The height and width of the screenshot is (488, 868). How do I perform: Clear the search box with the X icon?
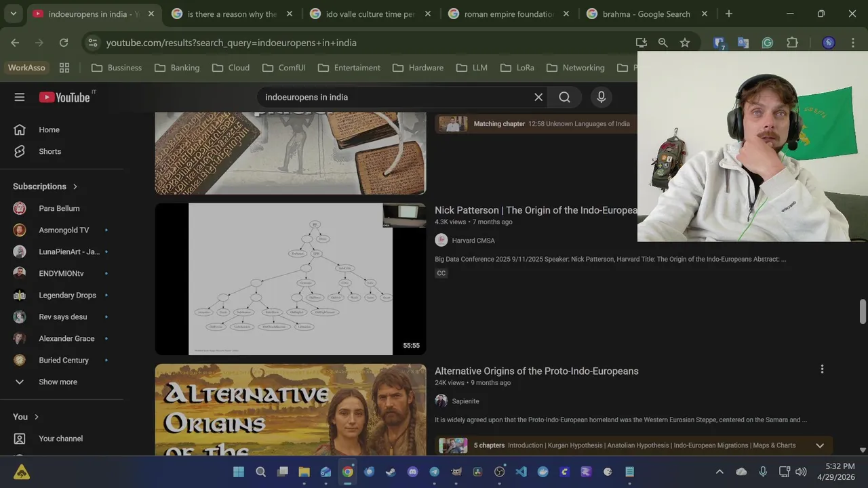pos(538,97)
